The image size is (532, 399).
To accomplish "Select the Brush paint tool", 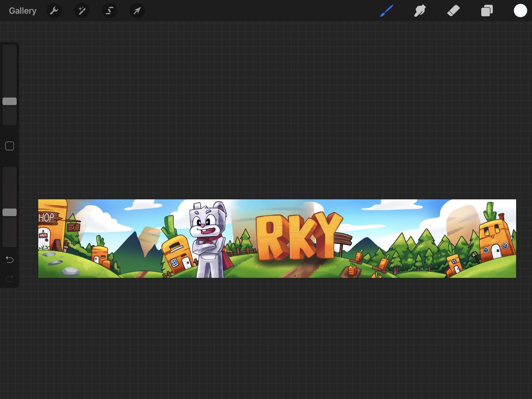I will [387, 11].
